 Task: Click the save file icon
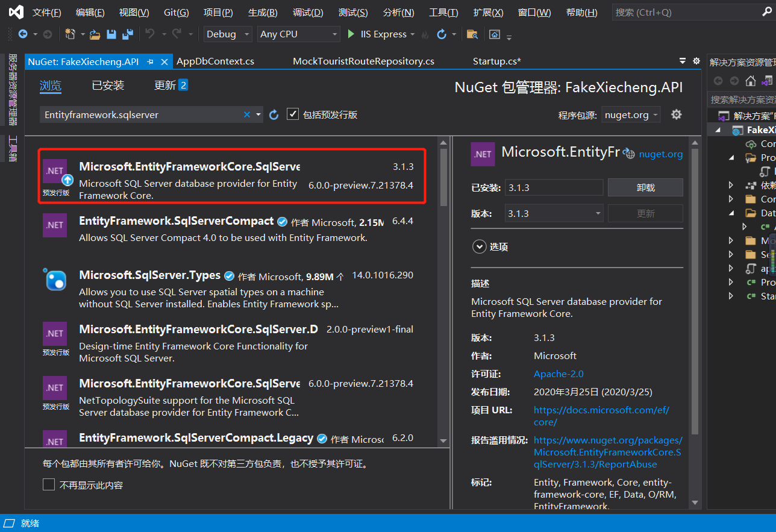pyautogui.click(x=111, y=34)
